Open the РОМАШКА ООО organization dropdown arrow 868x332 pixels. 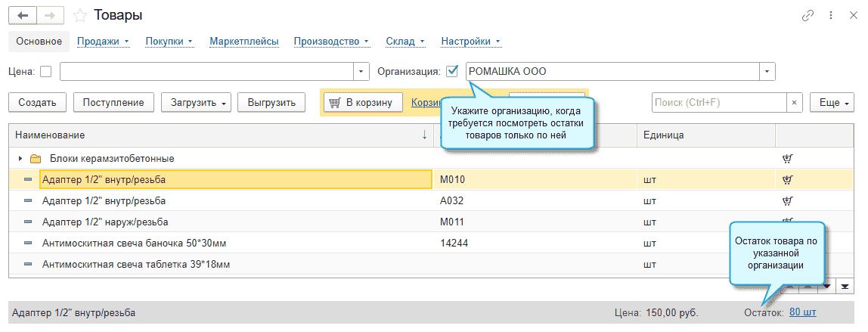767,72
